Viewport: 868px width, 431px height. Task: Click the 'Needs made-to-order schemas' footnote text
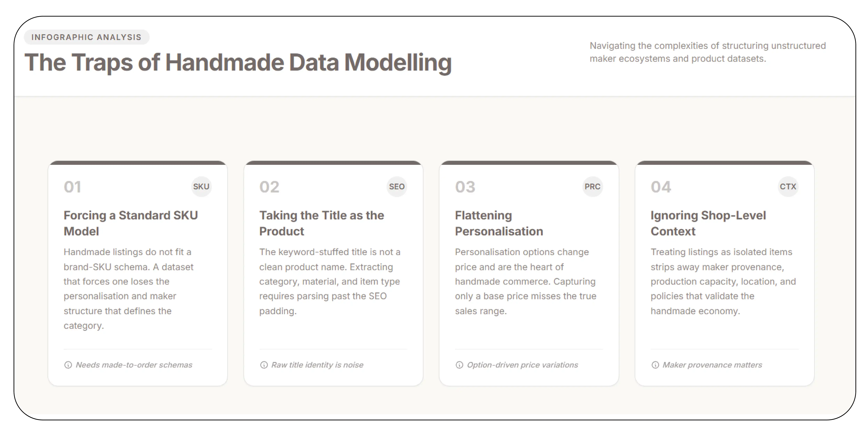(134, 365)
